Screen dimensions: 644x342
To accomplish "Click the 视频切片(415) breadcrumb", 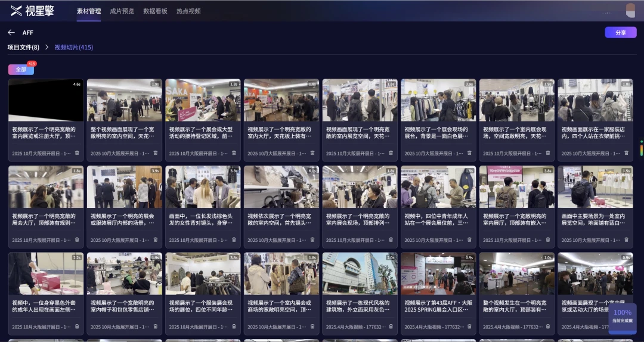I will 74,47.
